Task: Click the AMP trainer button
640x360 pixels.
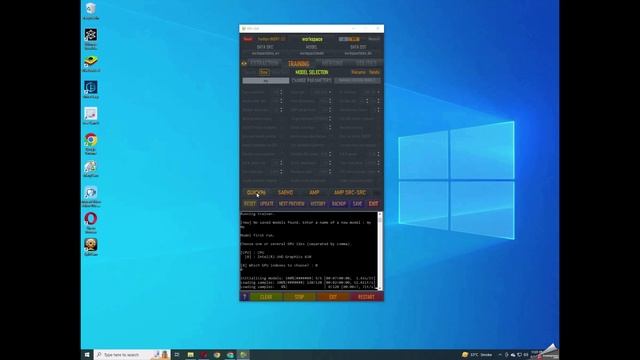Action: (314, 192)
